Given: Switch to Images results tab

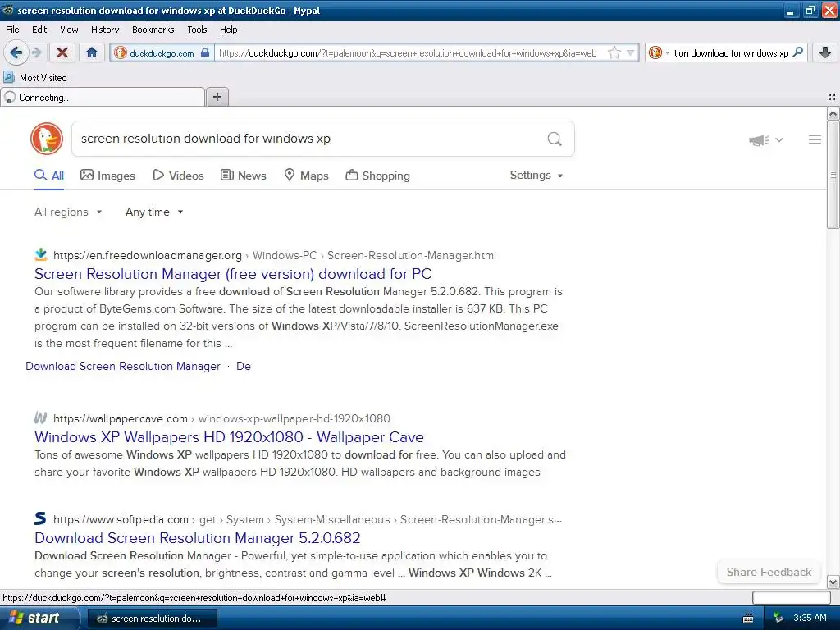Looking at the screenshot, I should click(107, 176).
